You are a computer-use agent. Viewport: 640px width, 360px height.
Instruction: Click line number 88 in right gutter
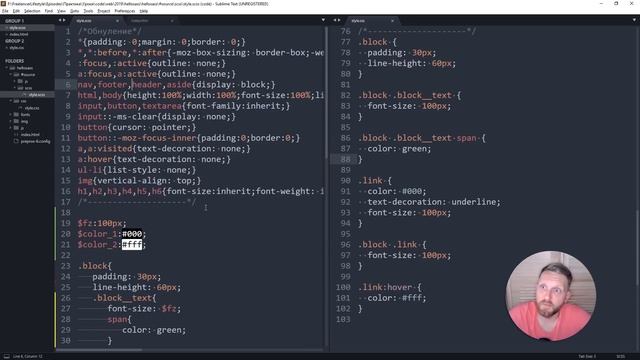pos(345,159)
